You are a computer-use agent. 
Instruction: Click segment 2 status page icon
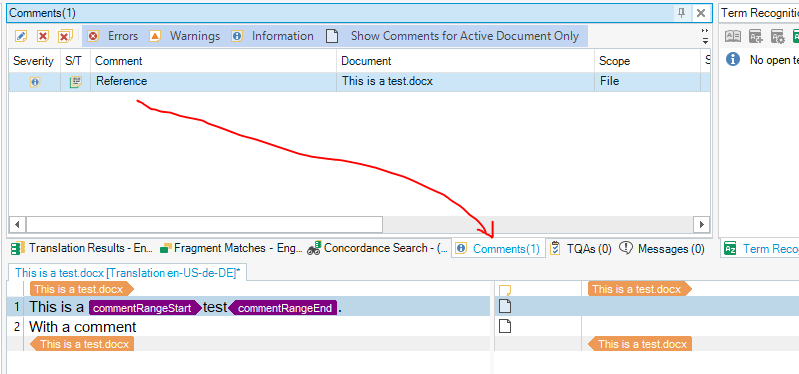click(x=504, y=326)
